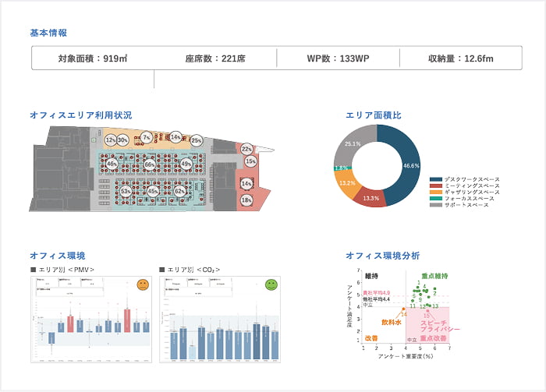Select the 22% occupancy marker in red zone
The height and width of the screenshot is (392, 546).
246,149
